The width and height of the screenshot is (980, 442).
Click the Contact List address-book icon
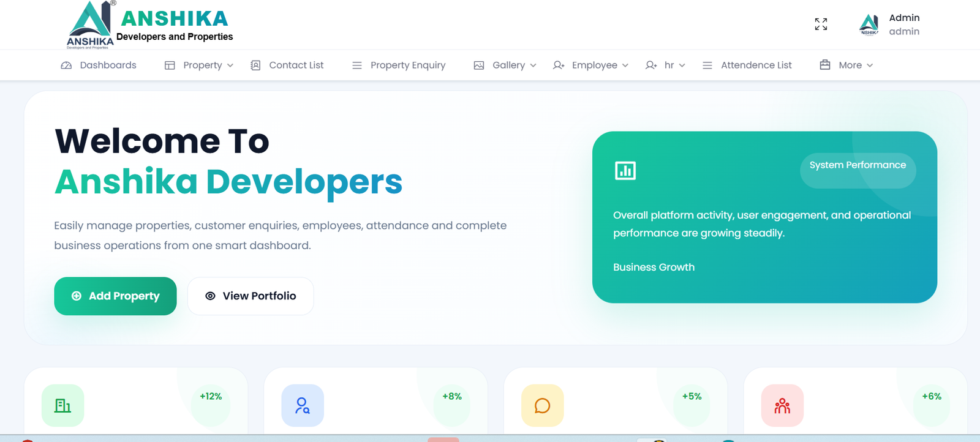(x=255, y=66)
